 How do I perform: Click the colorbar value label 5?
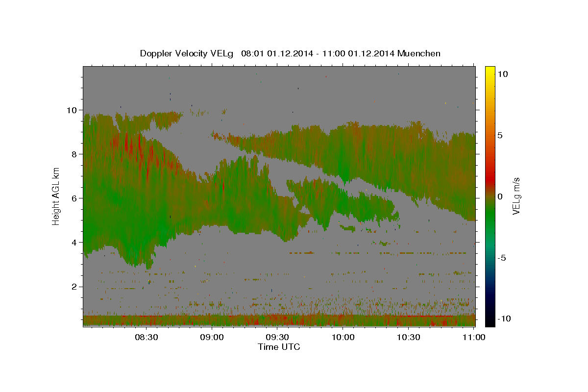[501, 135]
